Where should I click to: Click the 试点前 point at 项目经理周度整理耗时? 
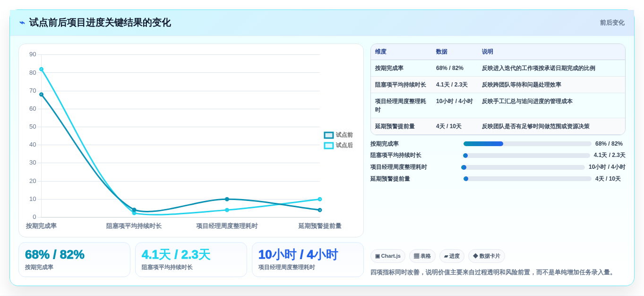(x=227, y=199)
